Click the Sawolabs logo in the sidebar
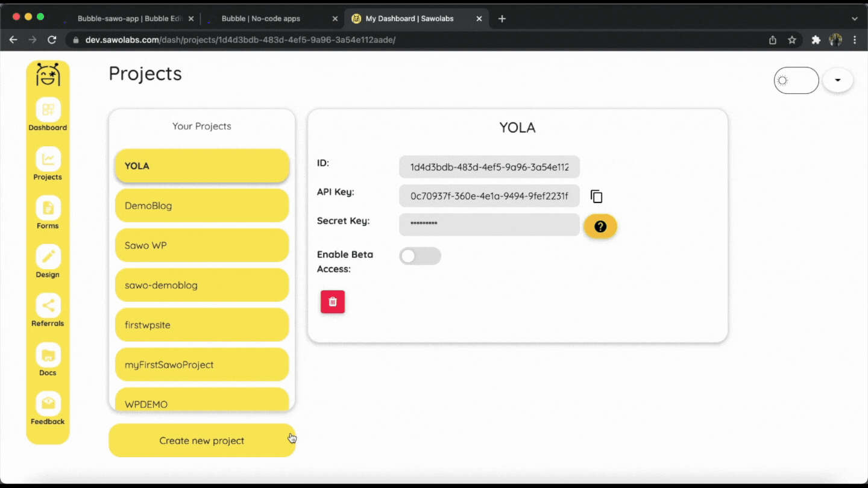 coord(48,75)
